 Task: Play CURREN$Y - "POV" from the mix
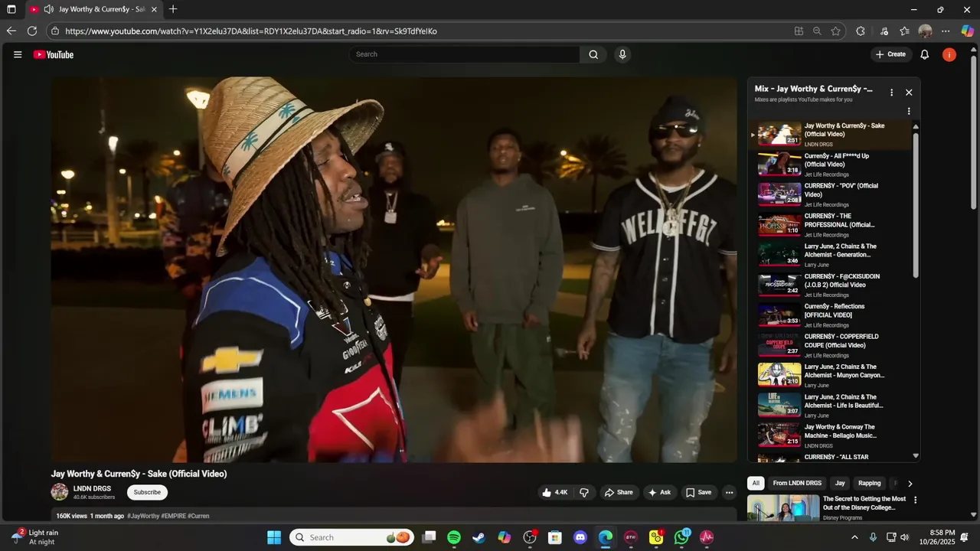tap(831, 194)
